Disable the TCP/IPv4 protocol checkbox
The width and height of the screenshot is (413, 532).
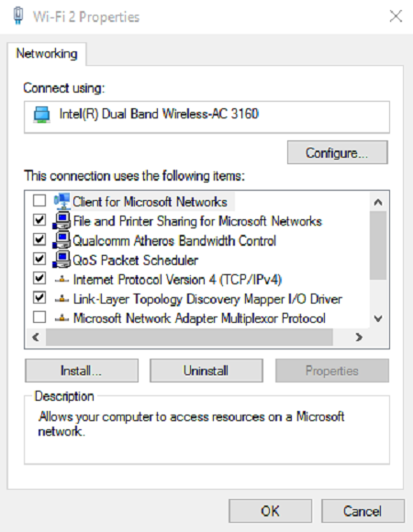click(x=39, y=278)
